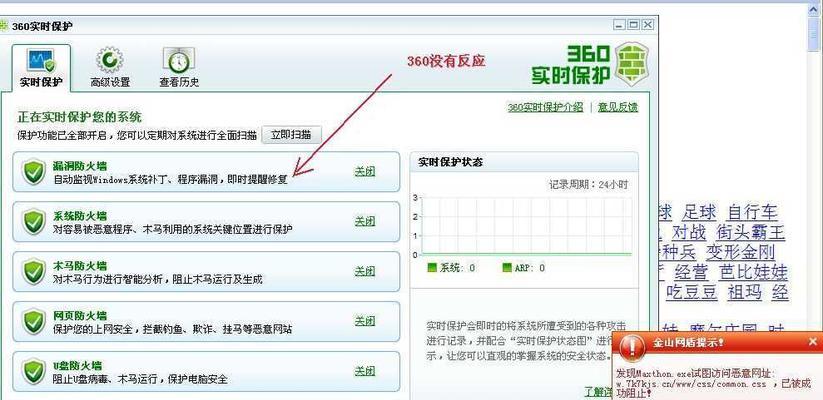
Task: Maximize the 360实时保护 window
Action: (634, 25)
